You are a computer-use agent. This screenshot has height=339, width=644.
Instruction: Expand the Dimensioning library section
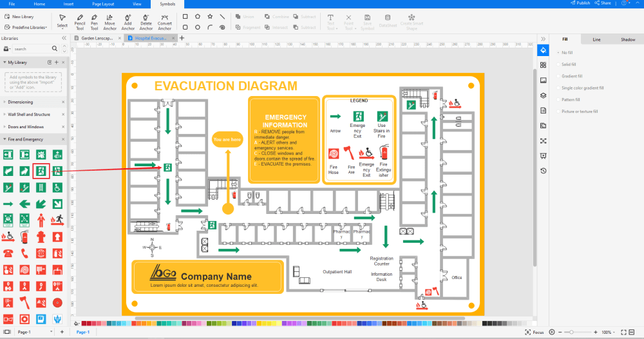(21, 102)
